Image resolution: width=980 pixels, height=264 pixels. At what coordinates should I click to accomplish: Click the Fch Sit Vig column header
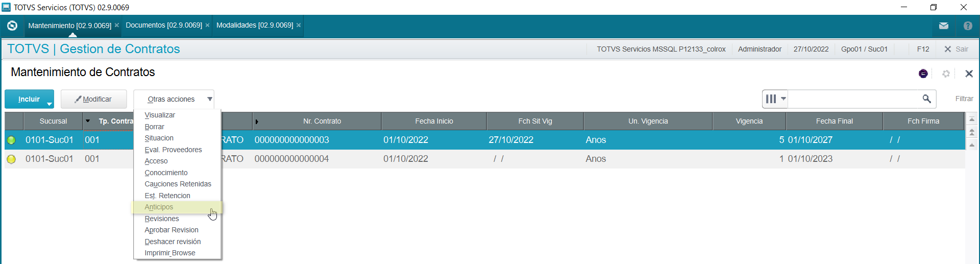(535, 121)
